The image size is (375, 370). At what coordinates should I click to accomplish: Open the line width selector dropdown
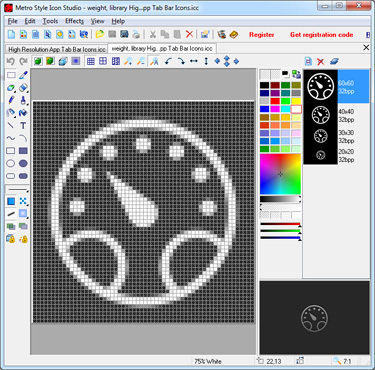coord(17,189)
